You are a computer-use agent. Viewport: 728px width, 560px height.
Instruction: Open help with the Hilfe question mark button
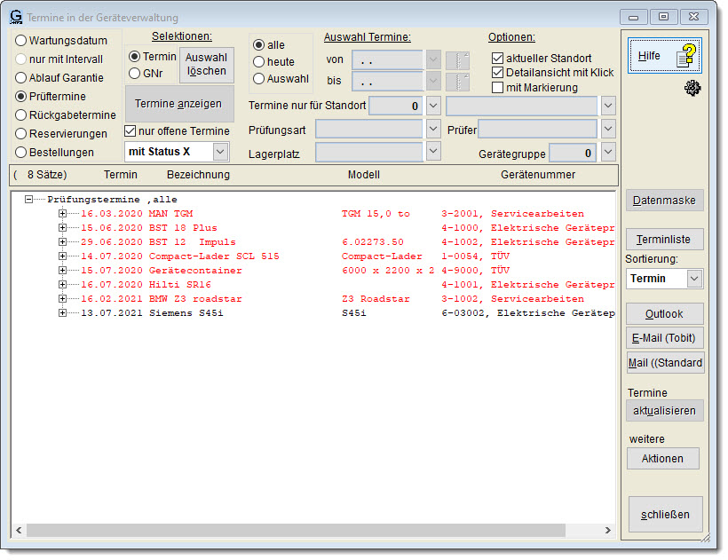click(x=664, y=56)
